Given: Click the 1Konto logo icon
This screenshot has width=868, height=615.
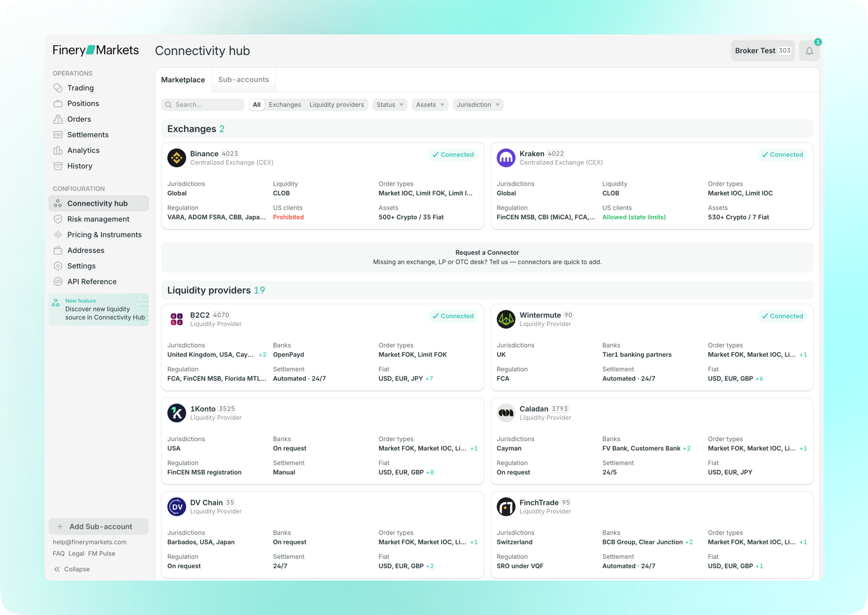Looking at the screenshot, I should coord(176,413).
